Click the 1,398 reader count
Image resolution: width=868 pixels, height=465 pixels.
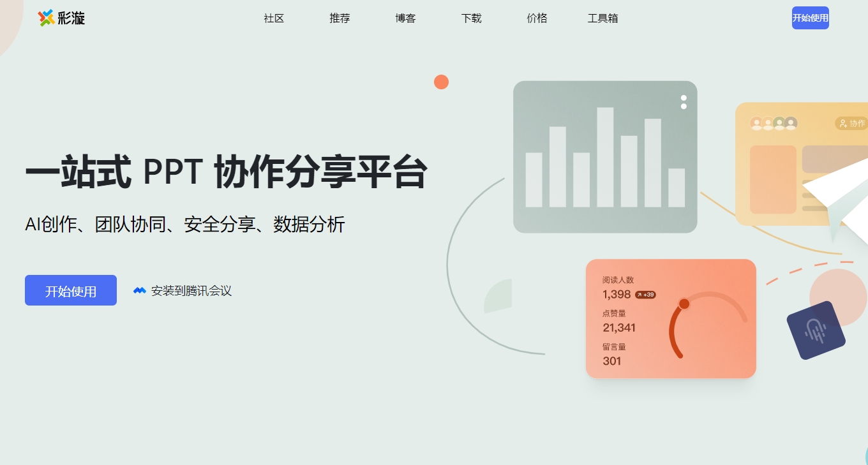617,295
